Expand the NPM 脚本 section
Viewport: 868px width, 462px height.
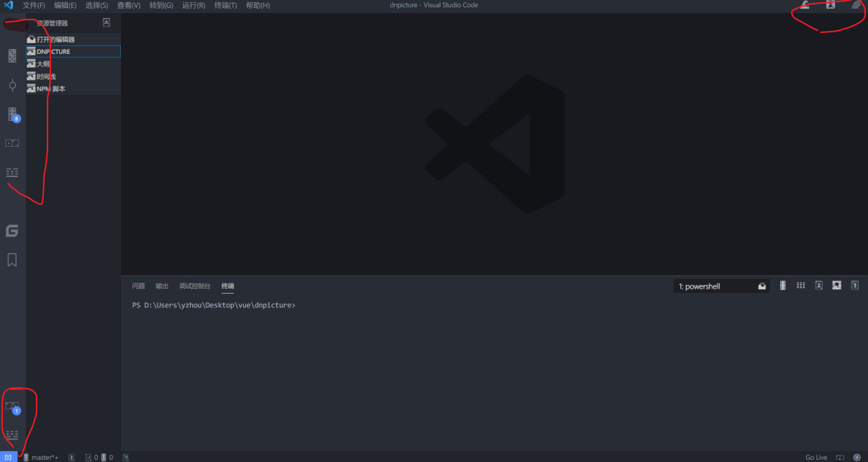[x=73, y=89]
